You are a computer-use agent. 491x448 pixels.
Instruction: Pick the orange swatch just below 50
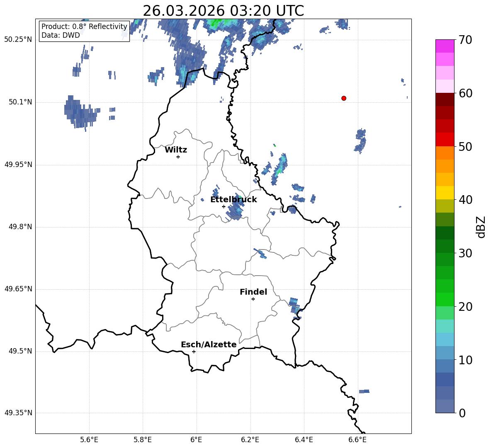(445, 153)
